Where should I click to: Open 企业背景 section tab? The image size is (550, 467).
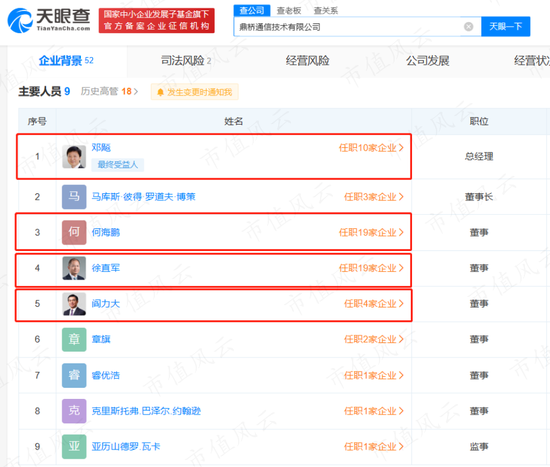pos(66,61)
